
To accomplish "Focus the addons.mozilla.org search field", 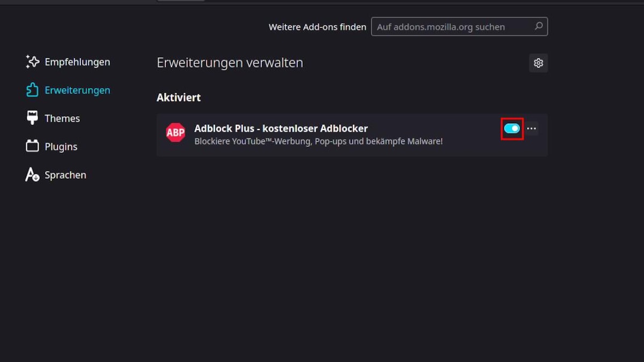I will [459, 27].
